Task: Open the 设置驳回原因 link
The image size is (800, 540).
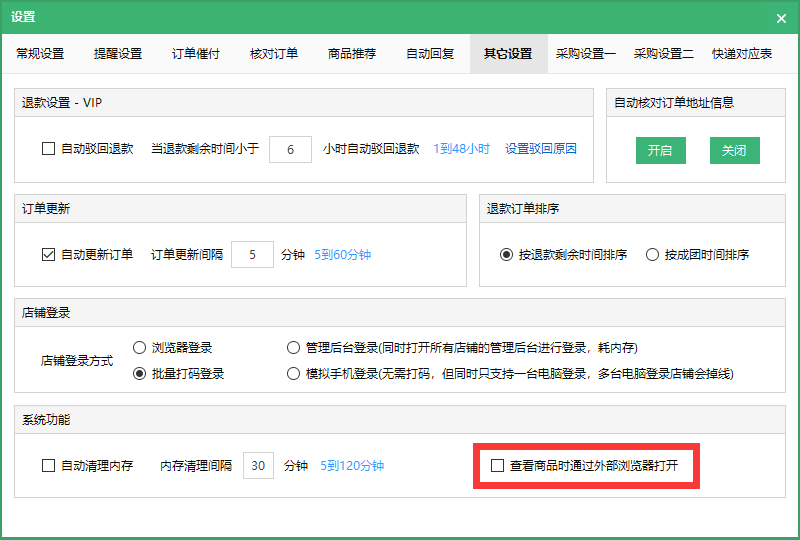Action: tap(541, 149)
